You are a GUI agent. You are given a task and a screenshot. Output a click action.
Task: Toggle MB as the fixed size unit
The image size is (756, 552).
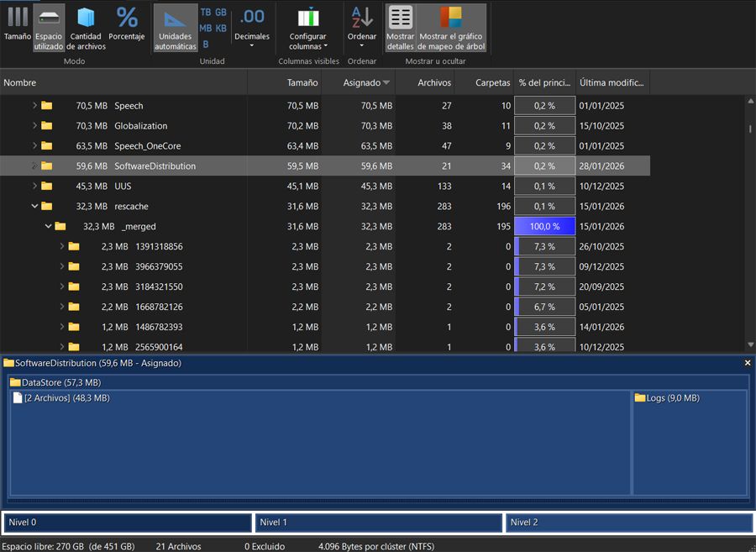tap(206, 26)
